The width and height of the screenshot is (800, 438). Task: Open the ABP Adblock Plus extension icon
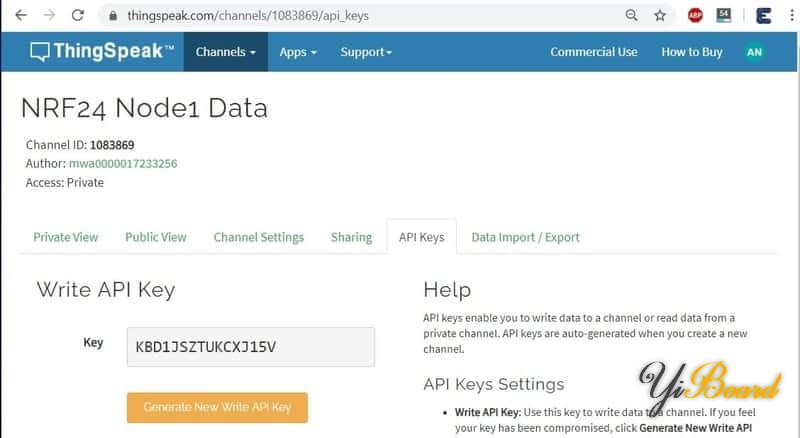click(x=695, y=15)
